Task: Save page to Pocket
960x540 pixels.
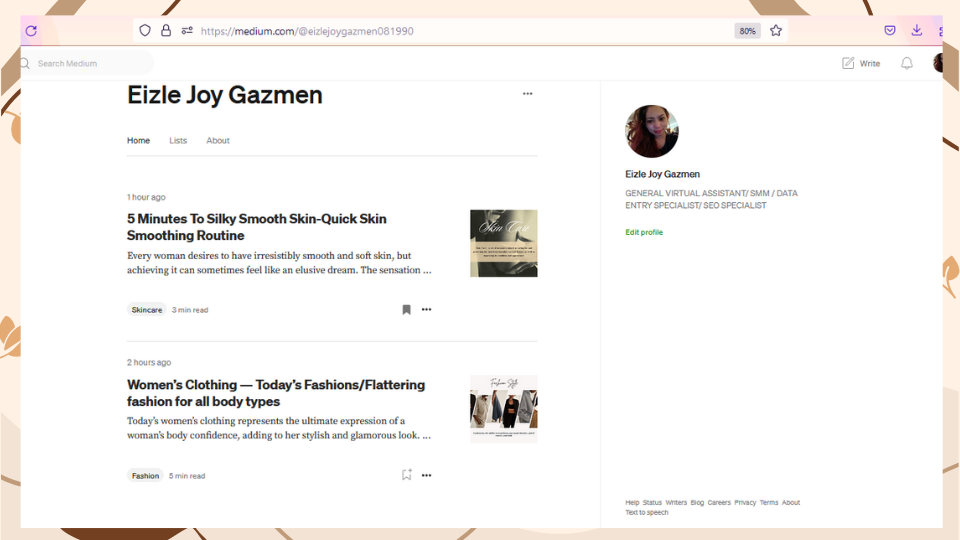Action: point(890,31)
